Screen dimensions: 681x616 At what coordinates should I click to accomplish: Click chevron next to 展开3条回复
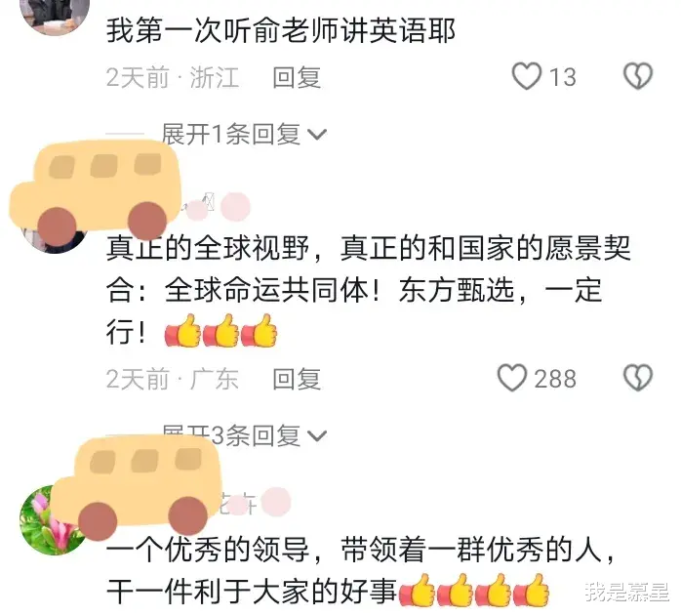tap(317, 436)
